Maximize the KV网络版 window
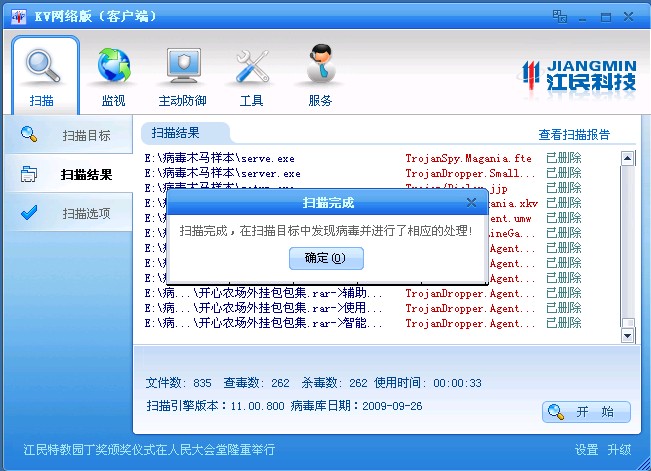 pos(606,17)
